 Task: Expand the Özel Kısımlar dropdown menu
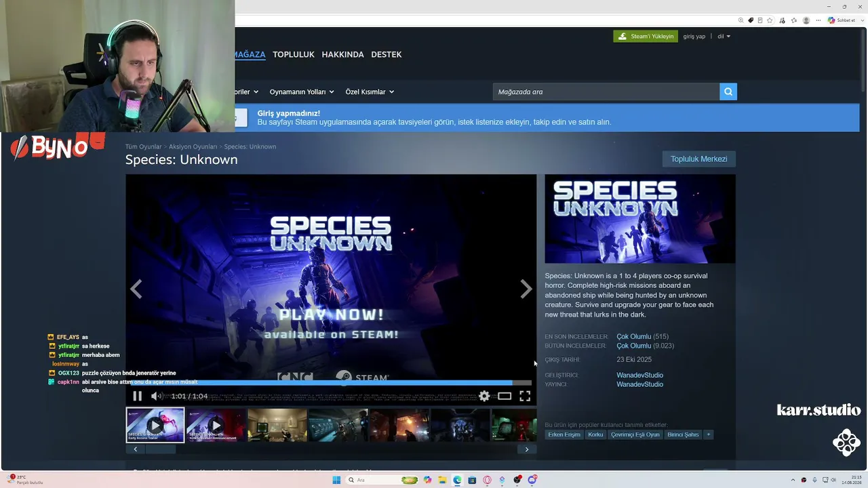coord(370,91)
